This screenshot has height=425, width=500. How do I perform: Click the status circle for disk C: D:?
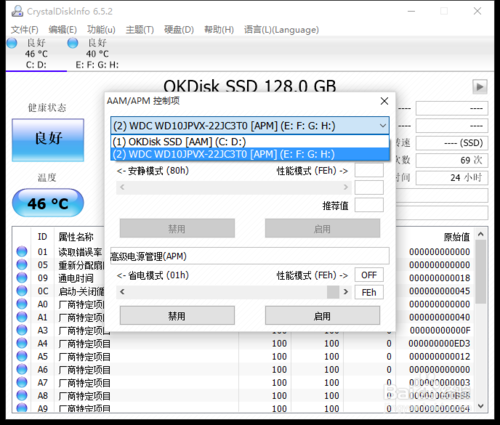click(12, 43)
